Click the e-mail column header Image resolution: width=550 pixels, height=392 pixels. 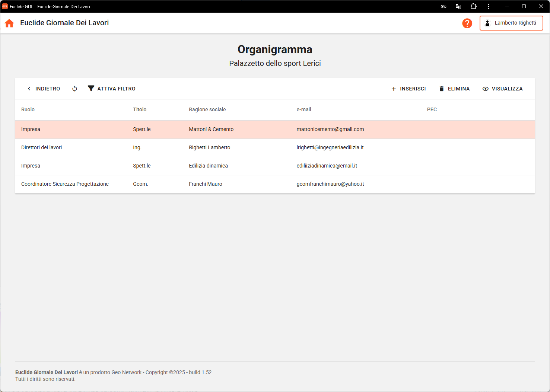click(x=303, y=109)
